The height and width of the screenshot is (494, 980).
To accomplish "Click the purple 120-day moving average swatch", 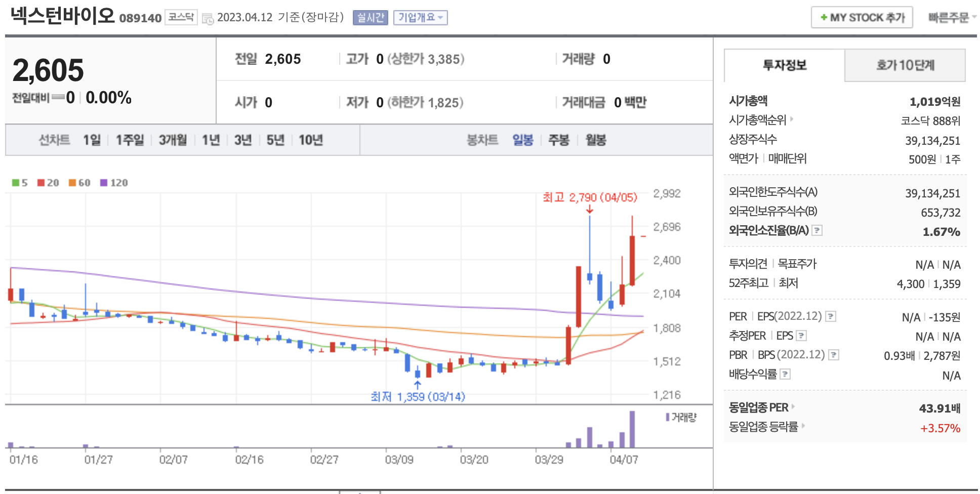I will pyautogui.click(x=104, y=183).
